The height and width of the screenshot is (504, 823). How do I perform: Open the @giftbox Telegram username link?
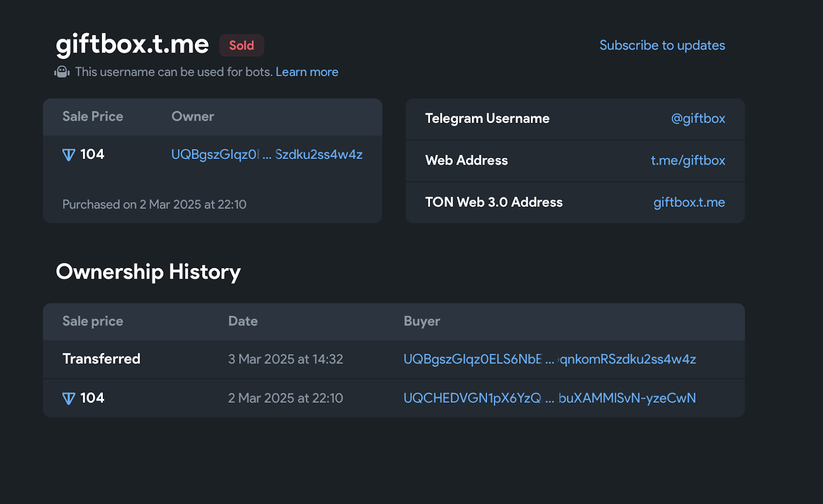(x=698, y=118)
